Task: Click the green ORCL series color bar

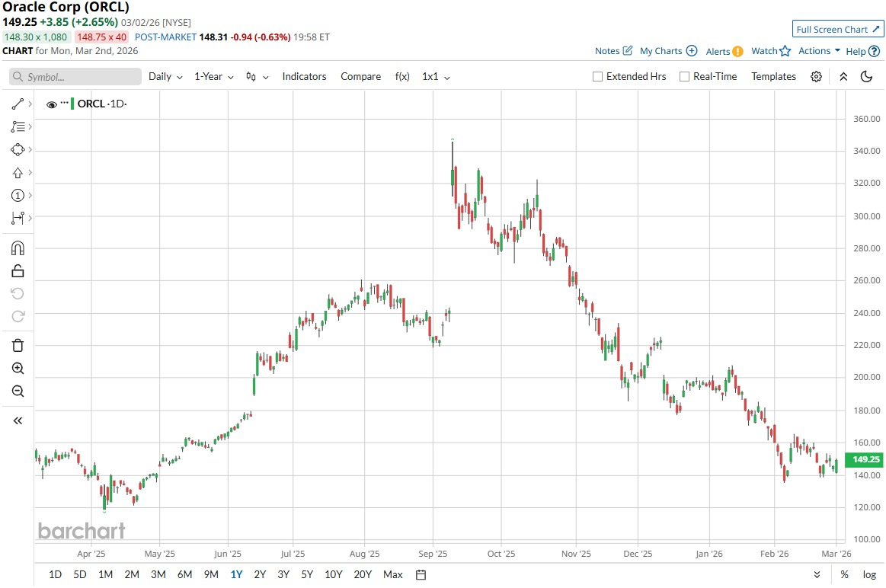Action: tap(72, 104)
